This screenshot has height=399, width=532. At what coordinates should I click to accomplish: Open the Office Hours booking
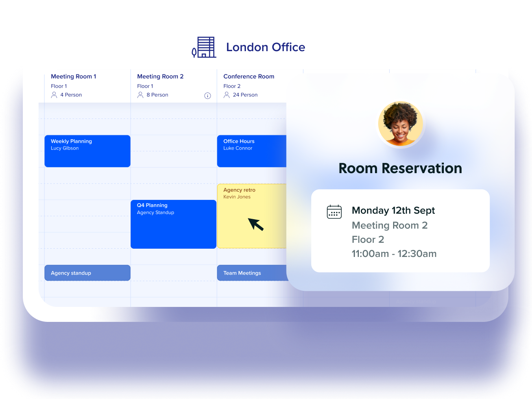tap(252, 151)
